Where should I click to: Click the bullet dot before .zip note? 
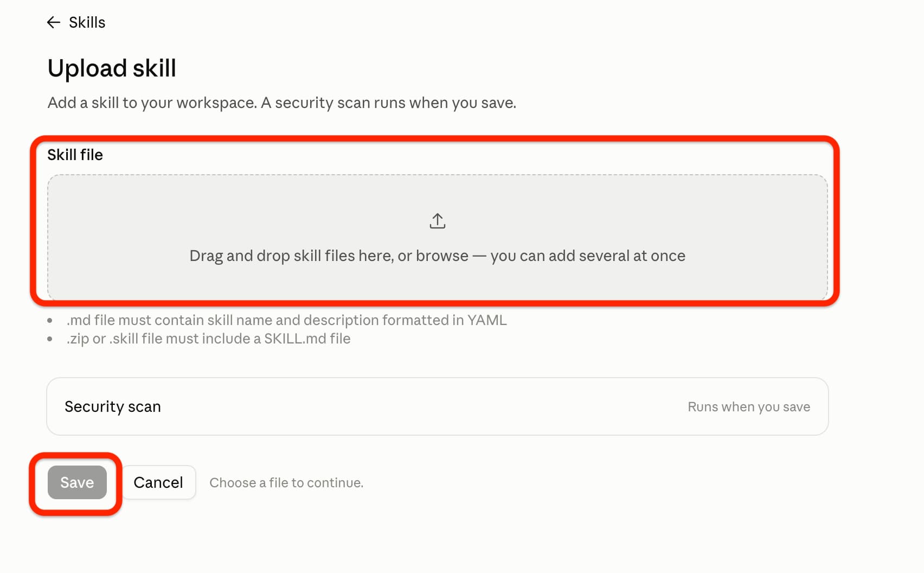click(x=50, y=339)
